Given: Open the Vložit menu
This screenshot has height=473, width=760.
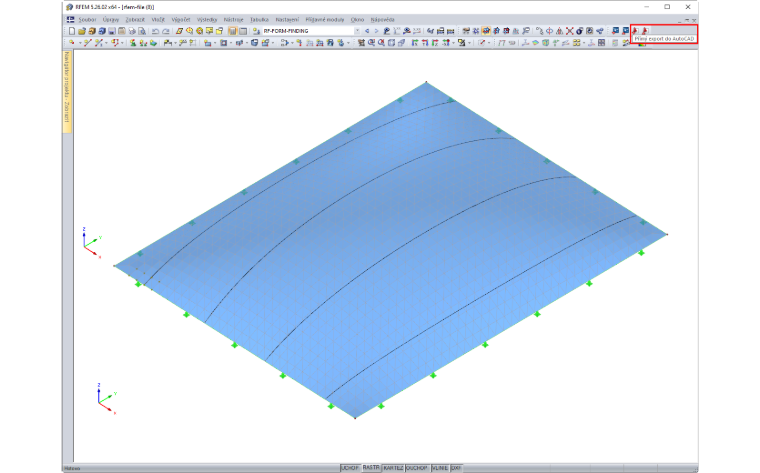Looking at the screenshot, I should (158, 19).
